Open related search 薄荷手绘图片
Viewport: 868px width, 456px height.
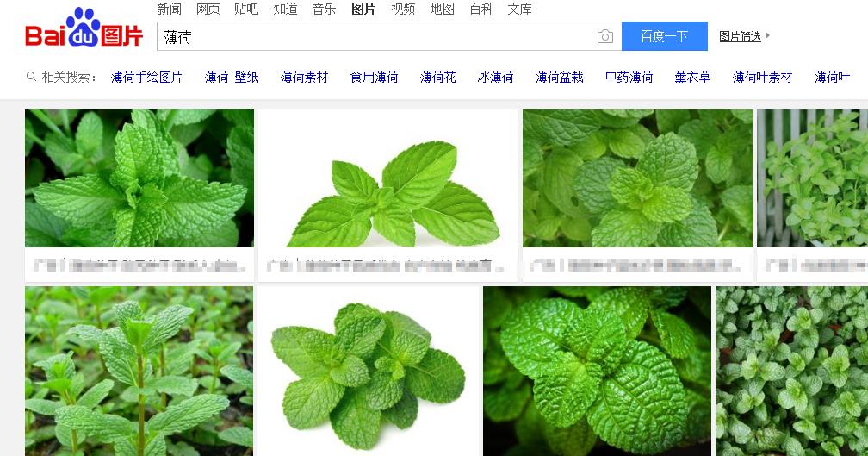[x=146, y=77]
